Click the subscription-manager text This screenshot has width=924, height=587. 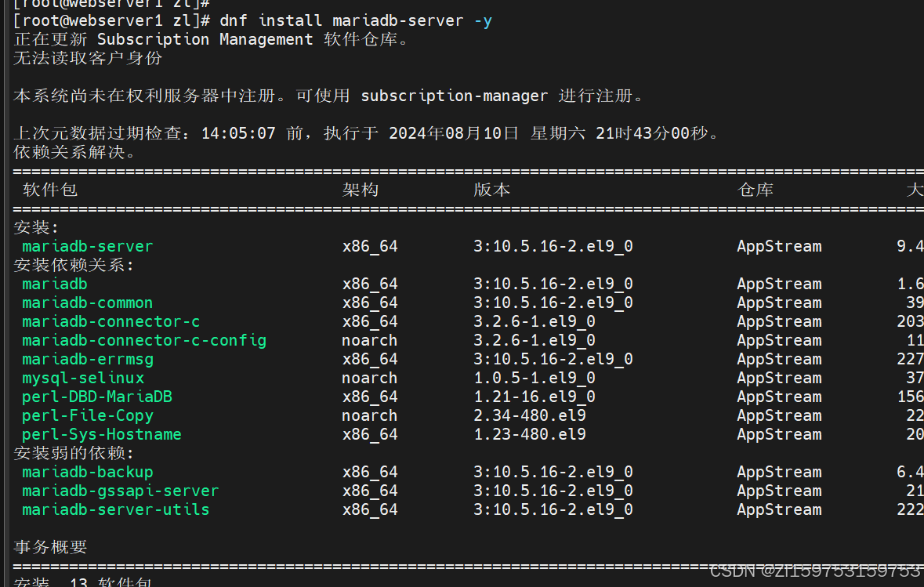tap(455, 96)
